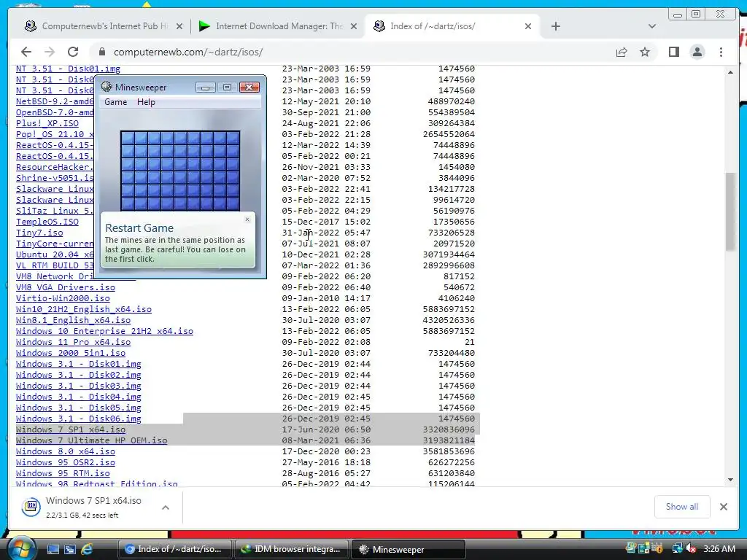Open Windows 95 OSR2.iso link

(65, 463)
